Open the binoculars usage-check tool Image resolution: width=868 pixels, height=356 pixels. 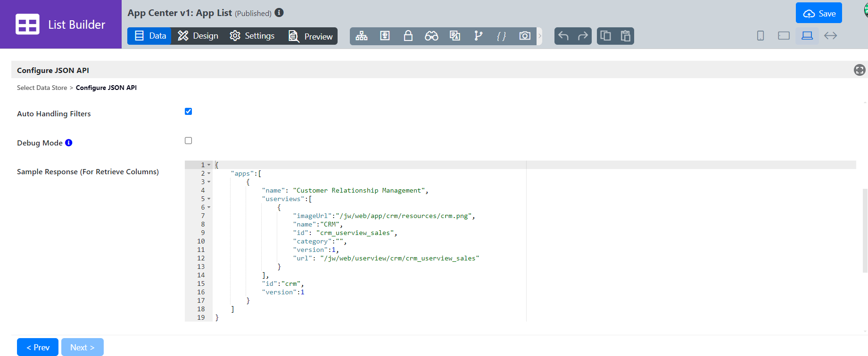(431, 36)
